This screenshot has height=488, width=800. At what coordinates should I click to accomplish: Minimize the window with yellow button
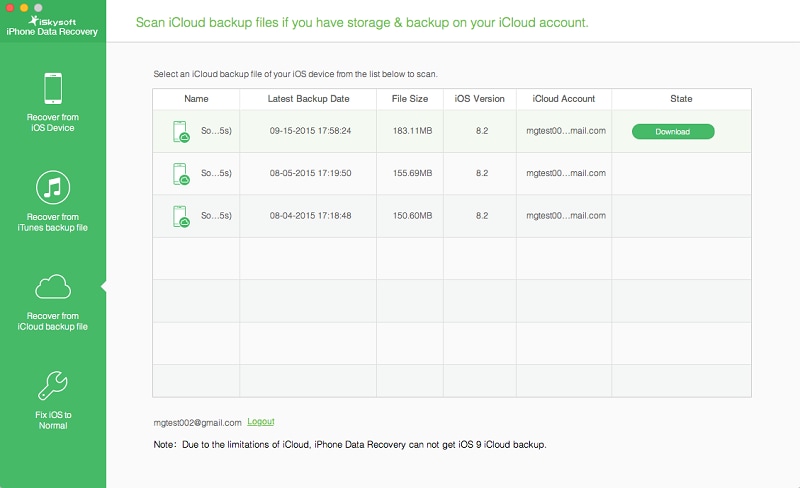pyautogui.click(x=23, y=7)
